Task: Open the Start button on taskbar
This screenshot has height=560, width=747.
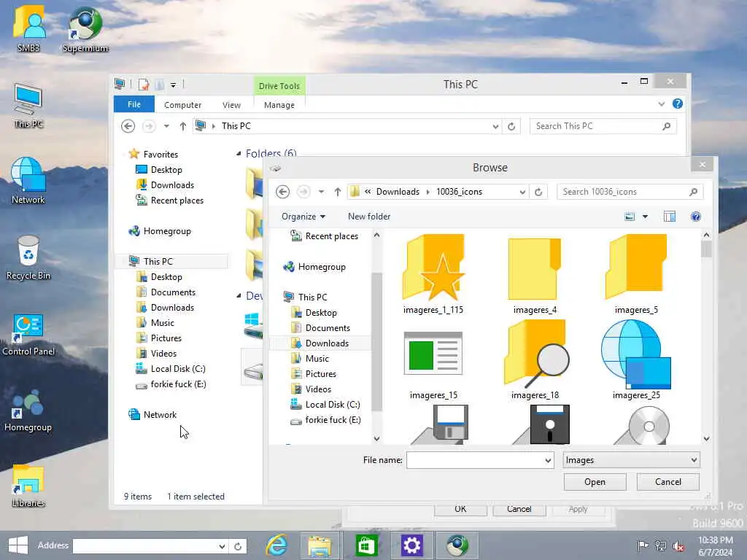Action: [x=18, y=545]
